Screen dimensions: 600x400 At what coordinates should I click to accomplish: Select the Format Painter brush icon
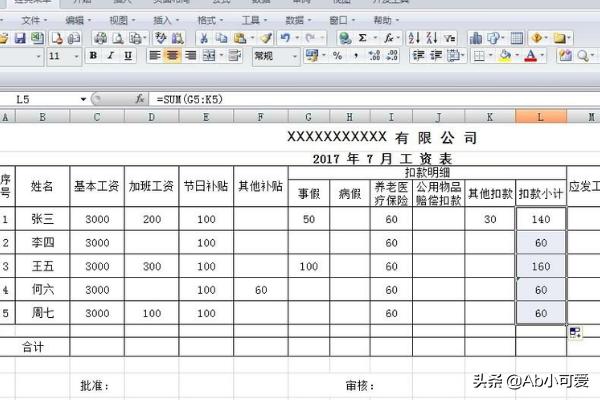[266, 38]
